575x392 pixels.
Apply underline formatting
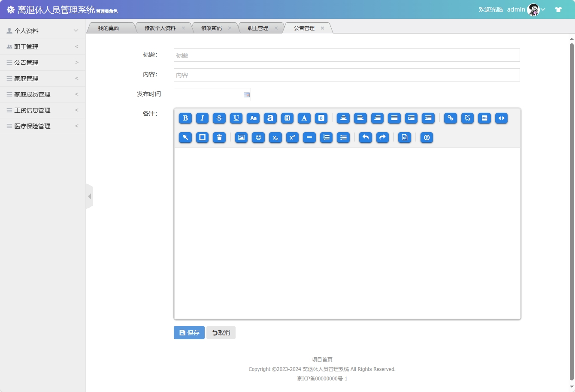pyautogui.click(x=236, y=118)
